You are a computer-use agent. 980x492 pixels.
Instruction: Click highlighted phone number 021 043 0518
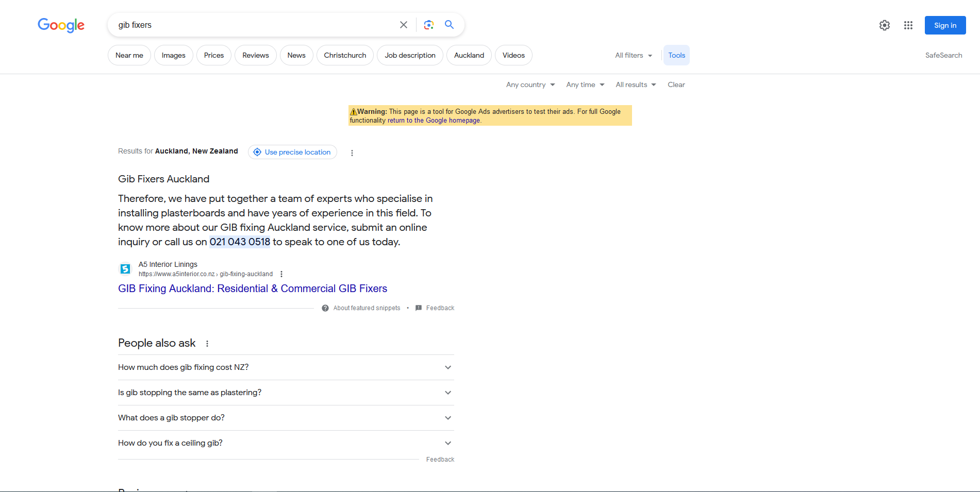point(240,242)
